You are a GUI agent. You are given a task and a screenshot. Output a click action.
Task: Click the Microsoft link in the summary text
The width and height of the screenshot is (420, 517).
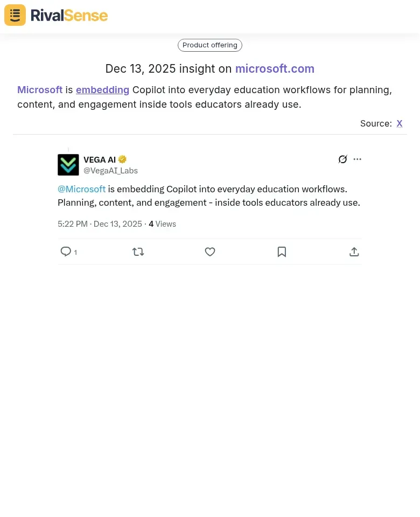tap(40, 89)
